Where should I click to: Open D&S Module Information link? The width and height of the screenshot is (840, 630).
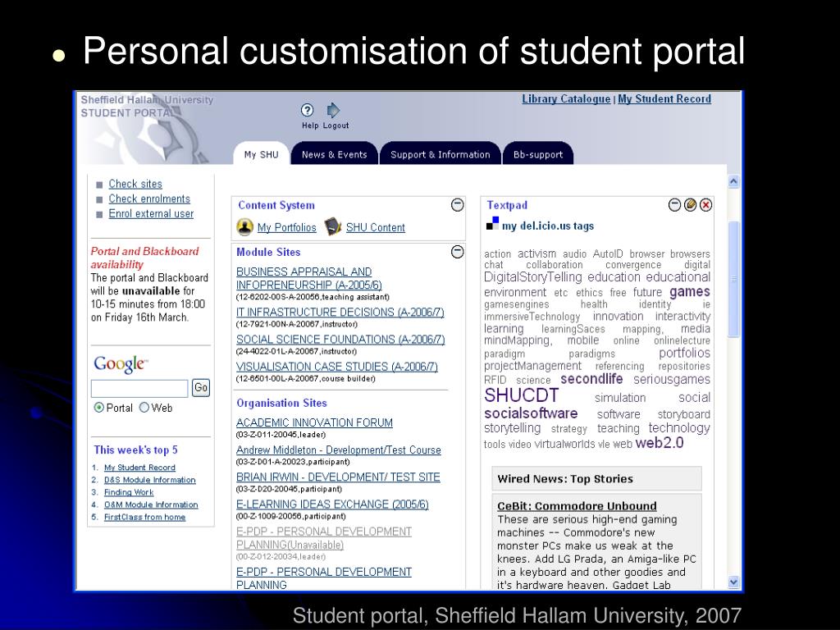tap(150, 480)
